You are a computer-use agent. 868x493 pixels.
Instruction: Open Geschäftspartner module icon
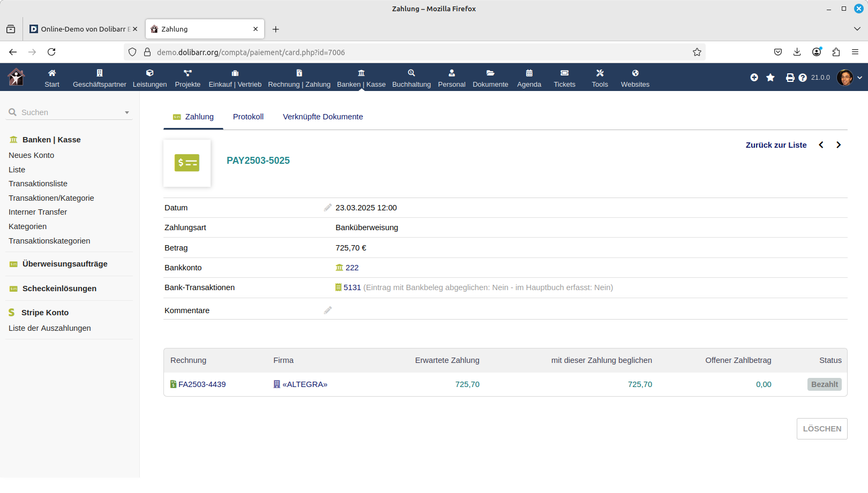[99, 73]
